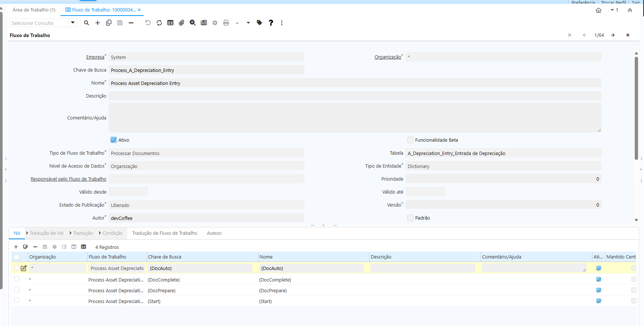This screenshot has width=644, height=326.
Task: Click the Responsável pelo Fluxo de Trabalho link
Action: (x=68, y=179)
